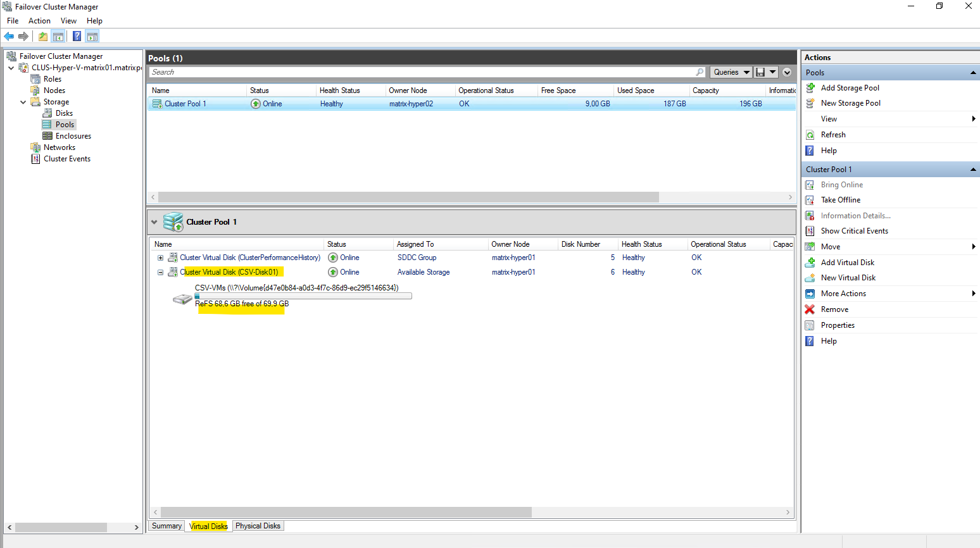Open the Queries dropdown
This screenshot has width=980, height=548.
pos(731,72)
